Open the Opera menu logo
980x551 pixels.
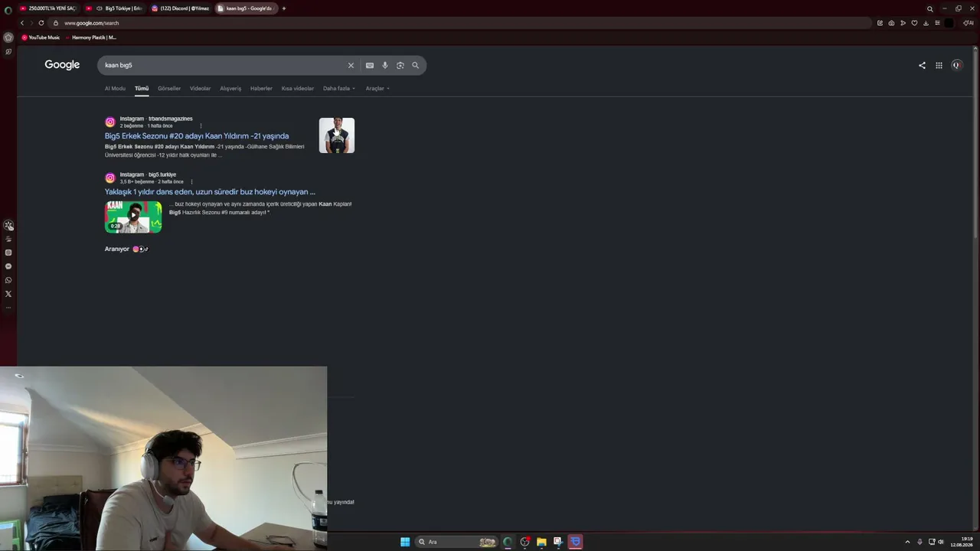pos(8,11)
